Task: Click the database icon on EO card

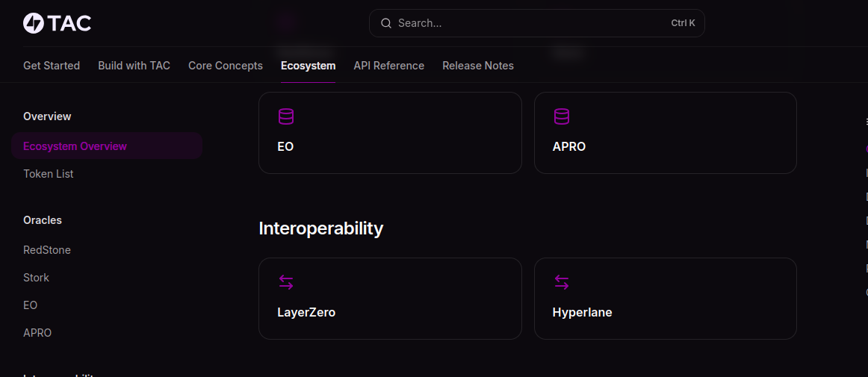Action: [286, 117]
